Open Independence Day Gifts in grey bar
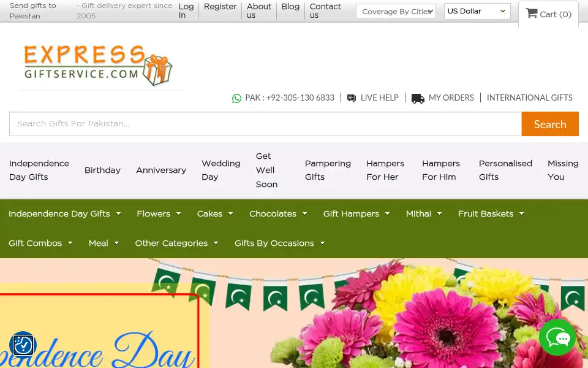The width and height of the screenshot is (588, 368). coord(39,170)
